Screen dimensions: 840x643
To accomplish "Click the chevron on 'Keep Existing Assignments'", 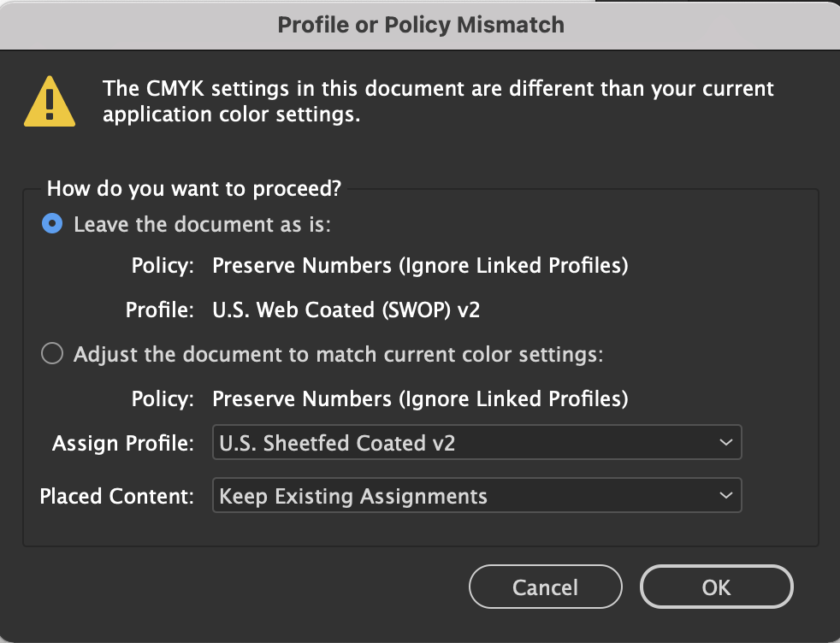I will [x=725, y=495].
